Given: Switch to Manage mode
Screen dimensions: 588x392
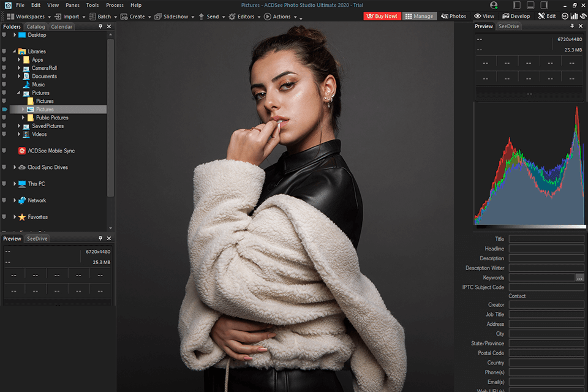Looking at the screenshot, I should (x=419, y=16).
